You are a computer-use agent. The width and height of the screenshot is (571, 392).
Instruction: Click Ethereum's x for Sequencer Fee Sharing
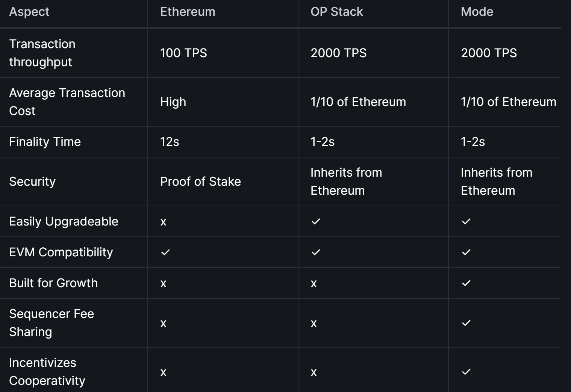coord(163,323)
